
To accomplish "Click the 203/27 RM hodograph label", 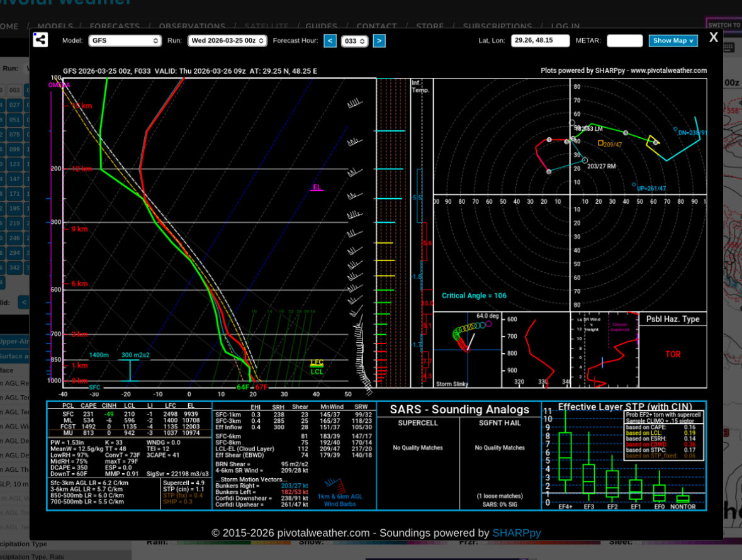I will pos(602,167).
